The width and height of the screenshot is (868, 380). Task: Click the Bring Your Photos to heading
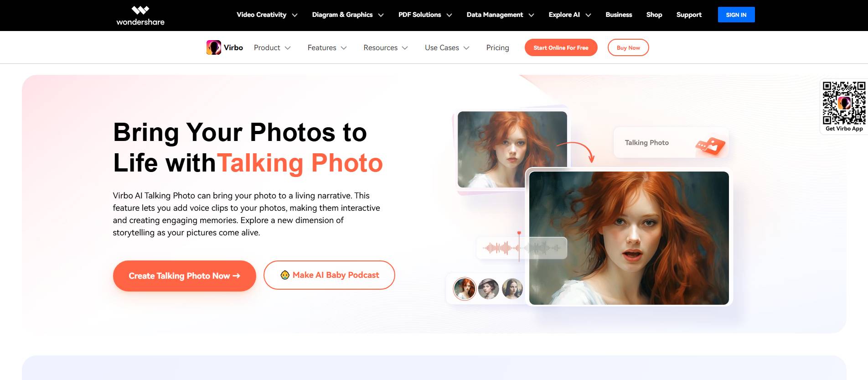[240, 132]
